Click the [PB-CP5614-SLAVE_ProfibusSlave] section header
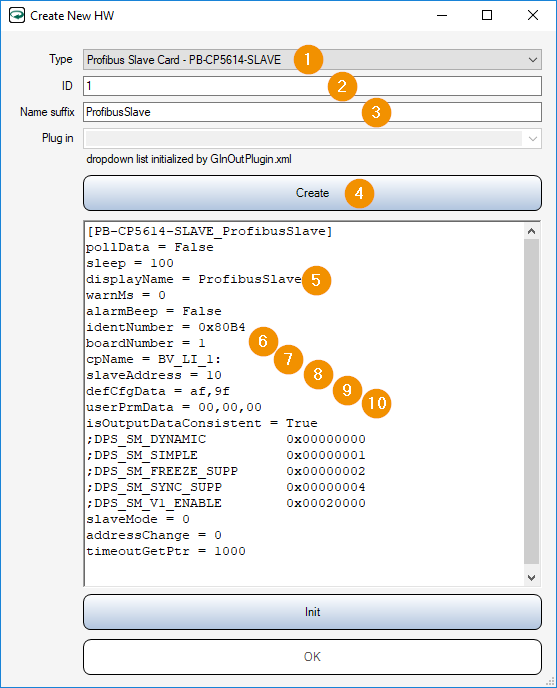 pyautogui.click(x=209, y=231)
